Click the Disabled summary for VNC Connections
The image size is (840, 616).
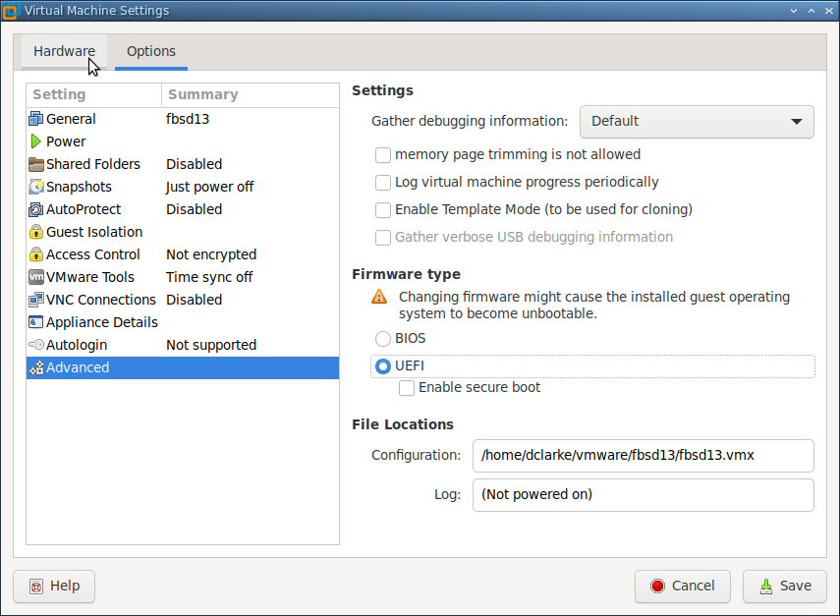click(x=194, y=300)
